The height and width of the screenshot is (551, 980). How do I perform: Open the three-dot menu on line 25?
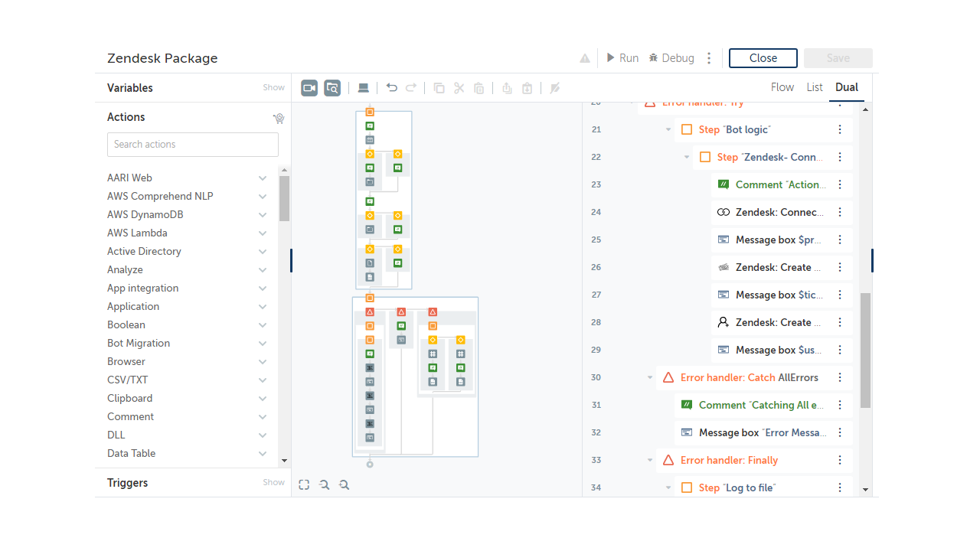[x=840, y=240]
